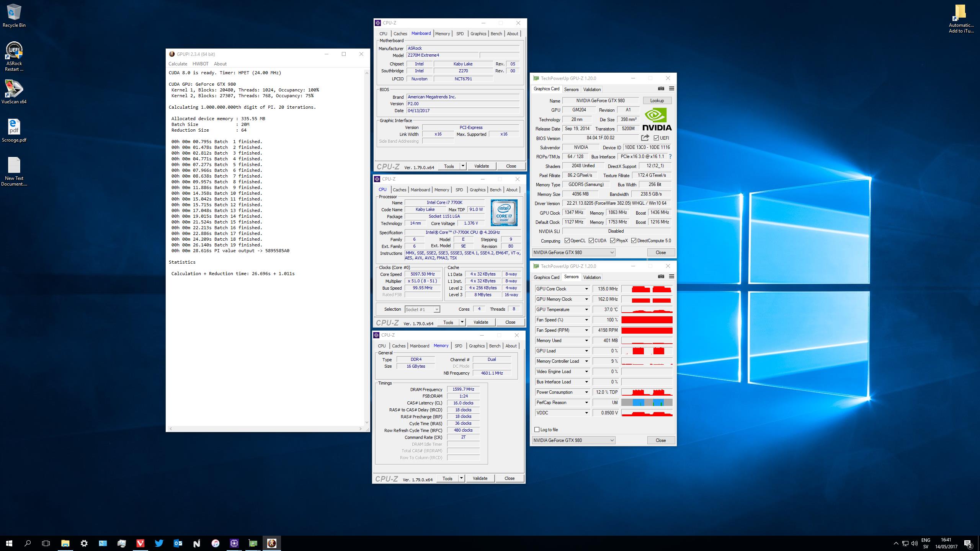
Task: Open the Tools dropdown arrow in CPU-Z Mainboard window
Action: [463, 166]
